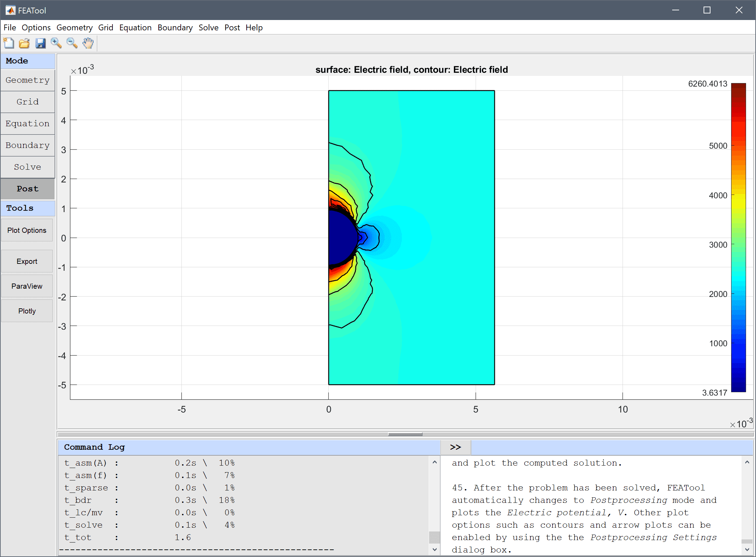Image resolution: width=756 pixels, height=557 pixels.
Task: Open the Boundary menu
Action: (x=175, y=28)
